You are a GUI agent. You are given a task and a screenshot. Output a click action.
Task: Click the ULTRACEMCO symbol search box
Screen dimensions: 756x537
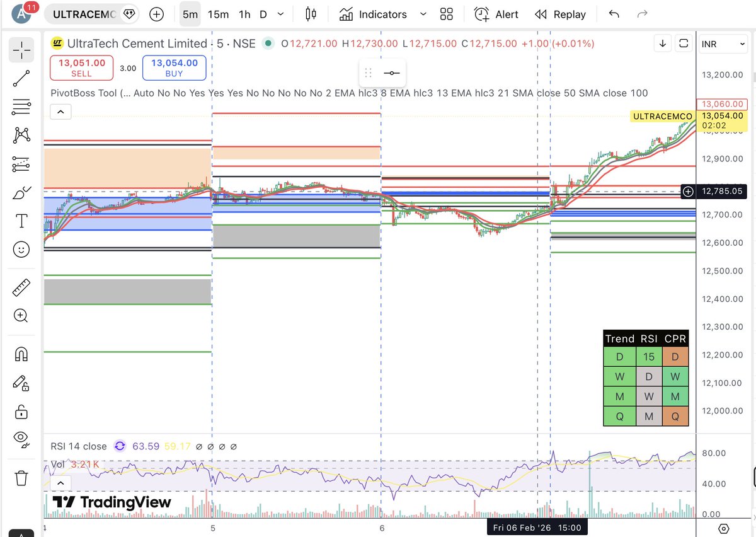93,14
